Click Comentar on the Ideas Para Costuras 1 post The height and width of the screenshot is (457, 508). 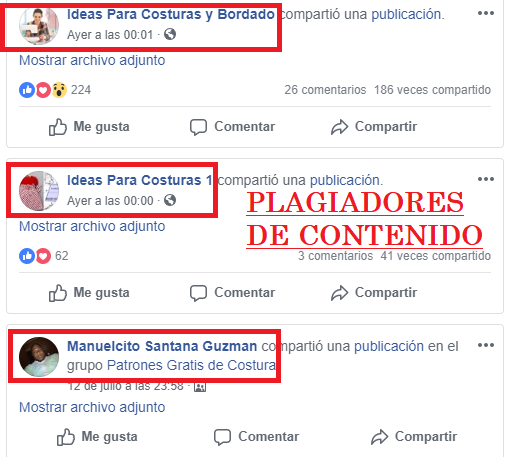[232, 293]
